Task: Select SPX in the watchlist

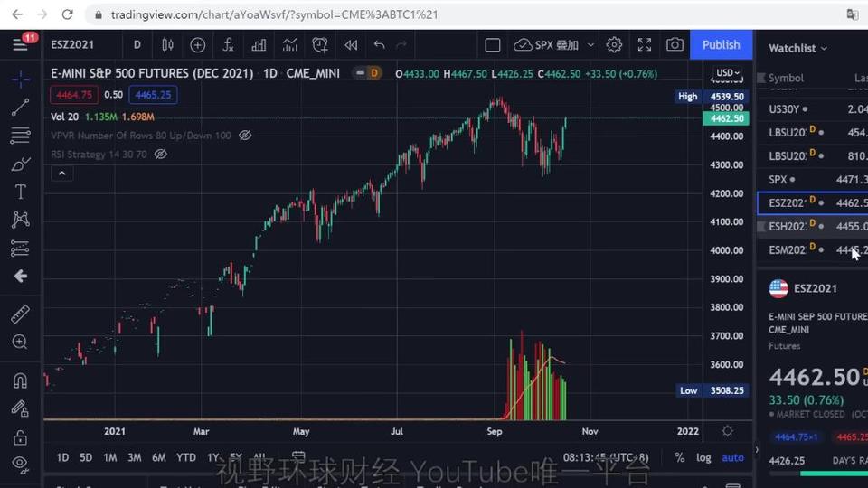Action: pyautogui.click(x=812, y=179)
